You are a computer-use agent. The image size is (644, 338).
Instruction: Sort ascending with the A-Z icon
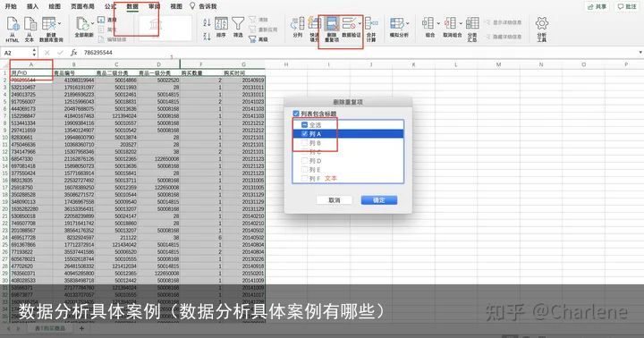point(207,22)
